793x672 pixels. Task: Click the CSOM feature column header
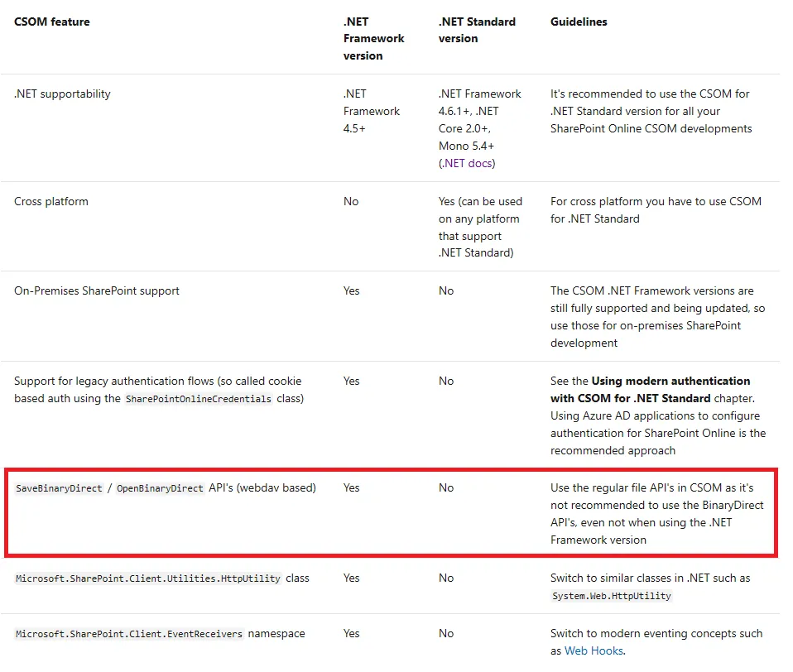coord(52,22)
